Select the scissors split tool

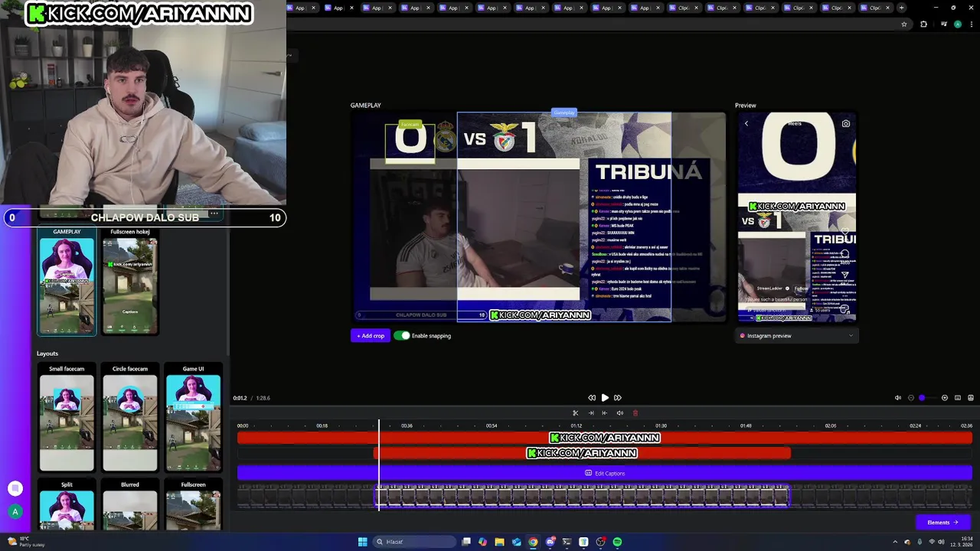pyautogui.click(x=576, y=413)
